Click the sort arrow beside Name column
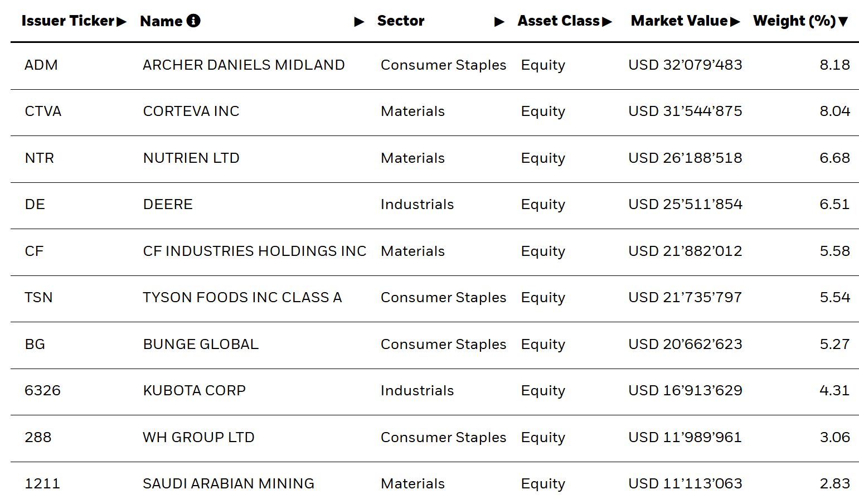Viewport: 859px width, 504px height. point(360,22)
